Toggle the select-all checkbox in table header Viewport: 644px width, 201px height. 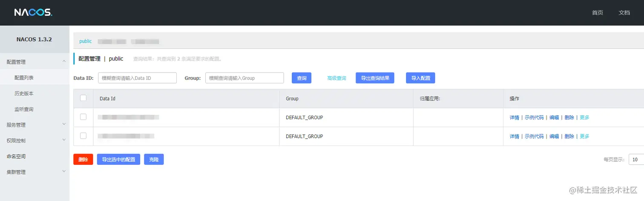click(x=83, y=98)
